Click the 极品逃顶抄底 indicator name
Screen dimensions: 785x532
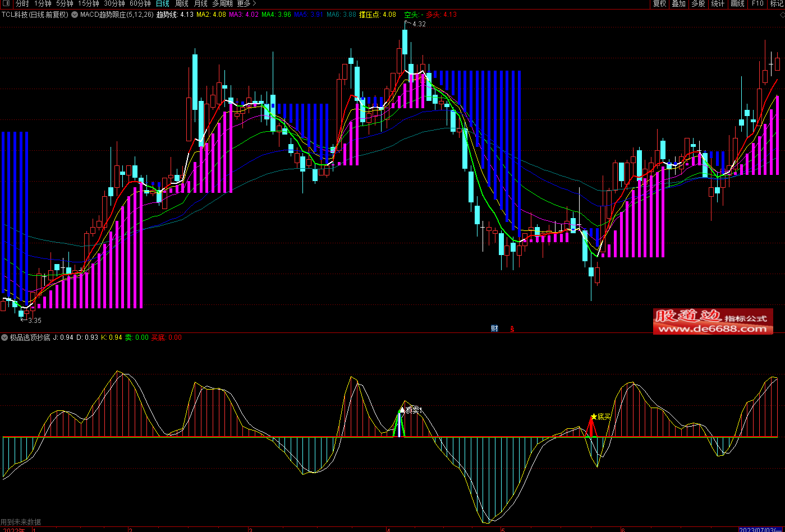pos(30,337)
